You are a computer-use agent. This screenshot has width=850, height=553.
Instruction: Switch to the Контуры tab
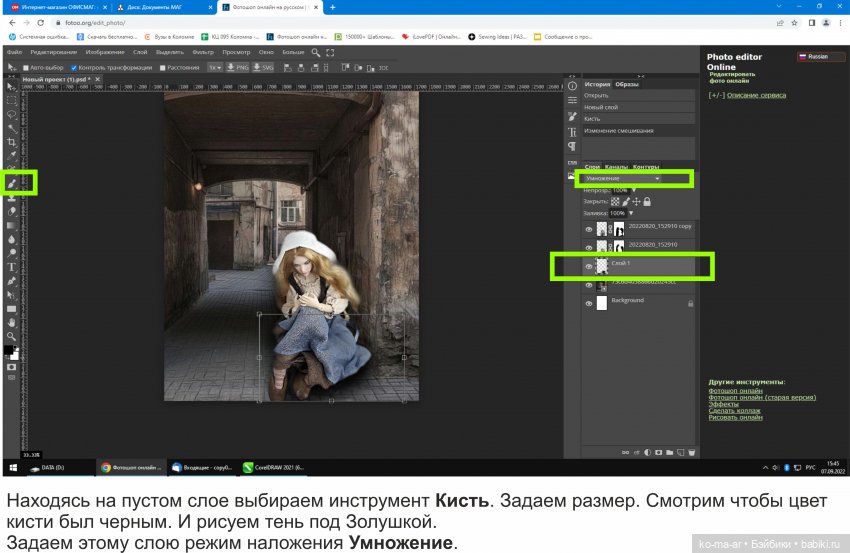tap(646, 167)
